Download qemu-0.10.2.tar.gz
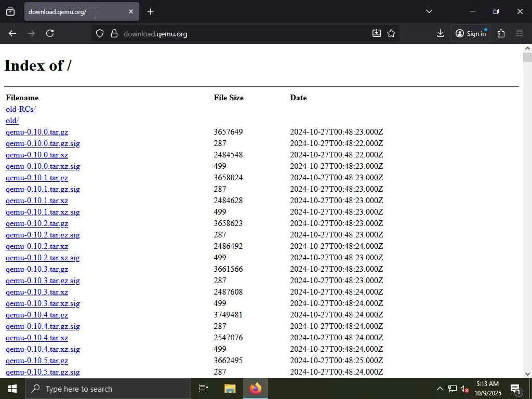 click(37, 223)
